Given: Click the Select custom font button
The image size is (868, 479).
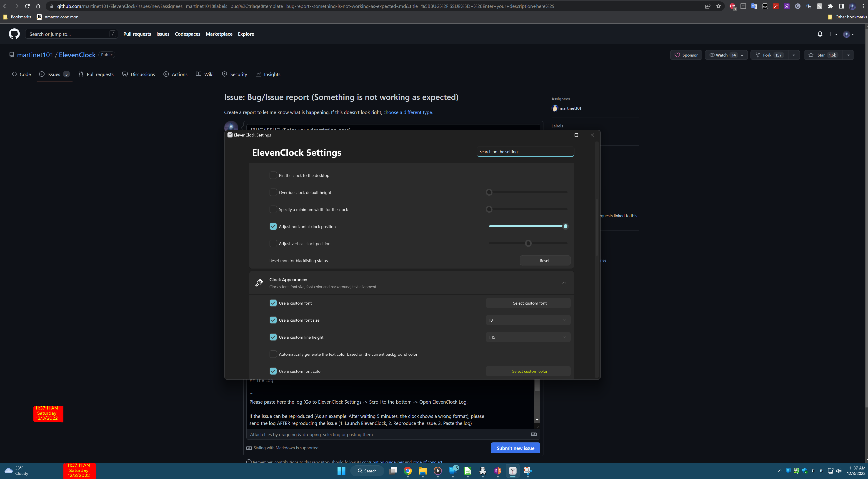Looking at the screenshot, I should [529, 303].
